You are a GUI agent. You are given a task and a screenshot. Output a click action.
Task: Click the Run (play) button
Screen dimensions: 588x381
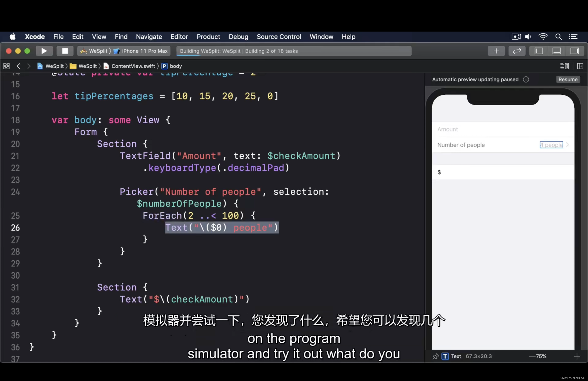tap(44, 51)
